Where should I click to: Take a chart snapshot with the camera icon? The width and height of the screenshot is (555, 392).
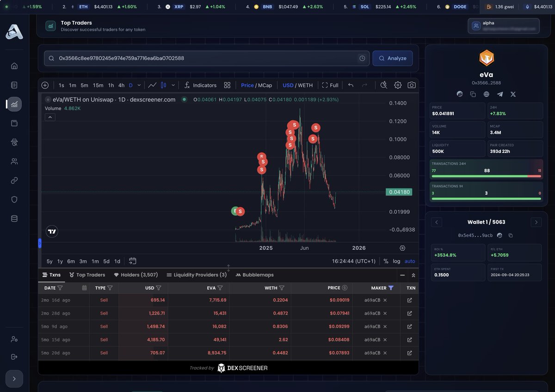pyautogui.click(x=411, y=85)
